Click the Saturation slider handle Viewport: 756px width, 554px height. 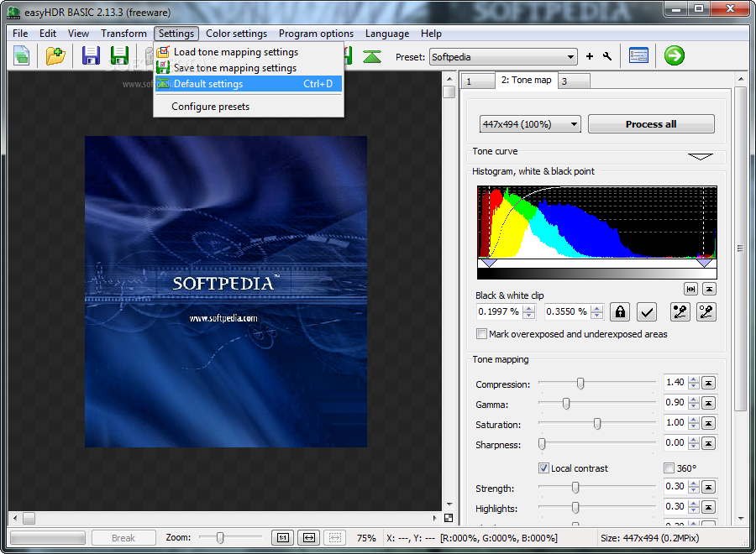[x=597, y=423]
